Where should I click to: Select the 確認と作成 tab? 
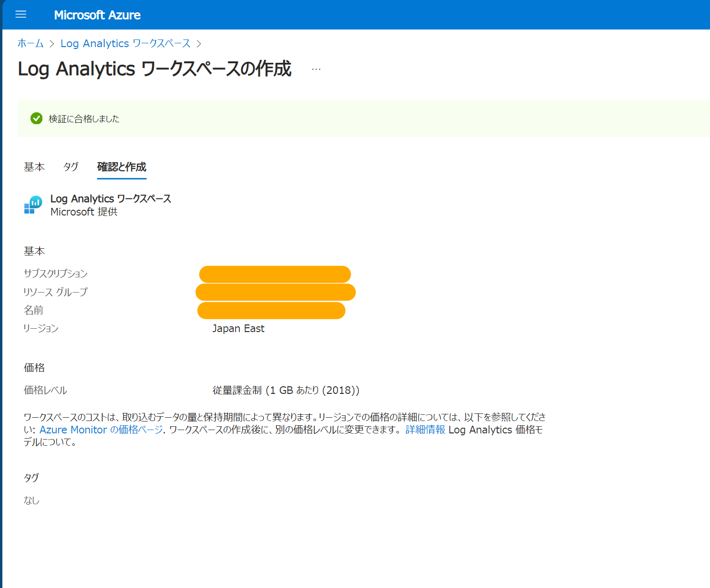click(x=121, y=167)
